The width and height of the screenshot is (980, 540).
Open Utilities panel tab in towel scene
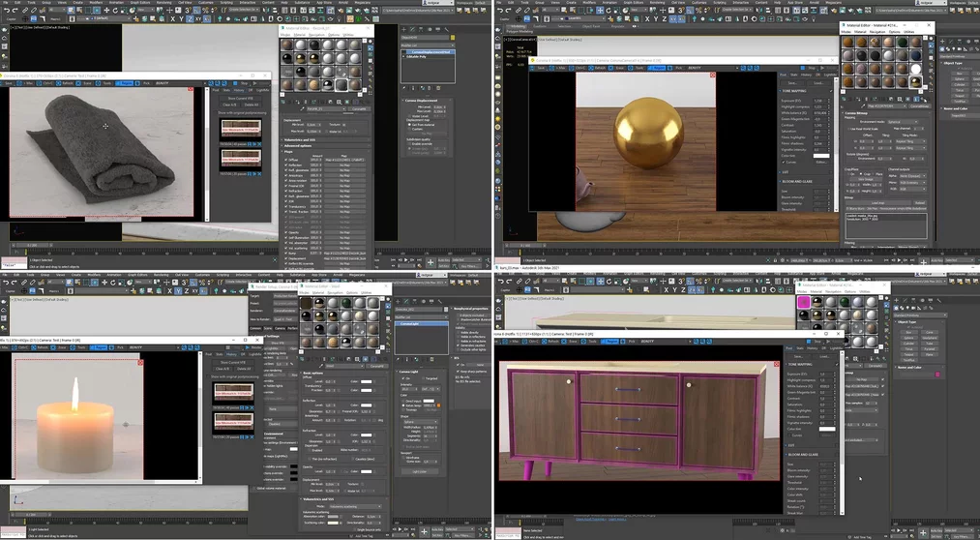447,29
